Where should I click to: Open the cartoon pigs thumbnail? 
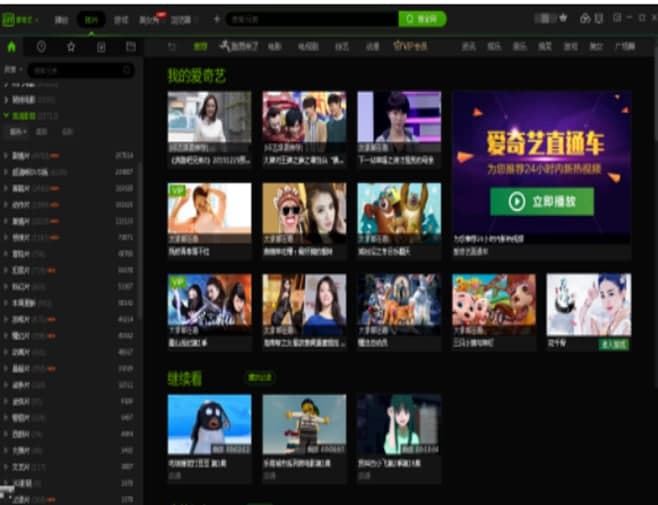(494, 305)
